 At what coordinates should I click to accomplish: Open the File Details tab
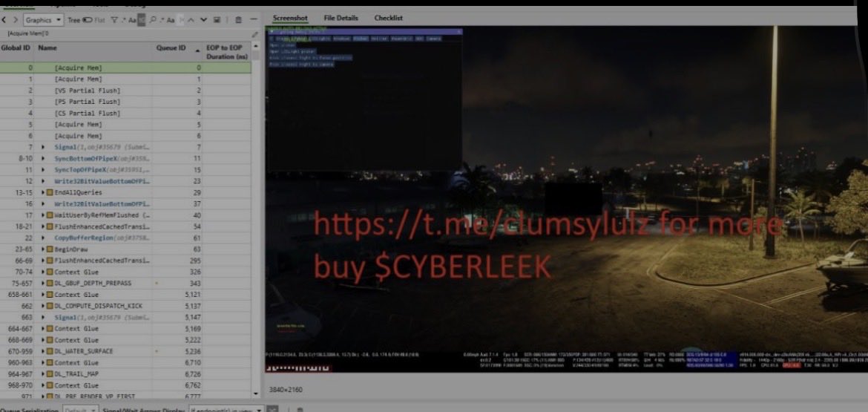pos(341,19)
